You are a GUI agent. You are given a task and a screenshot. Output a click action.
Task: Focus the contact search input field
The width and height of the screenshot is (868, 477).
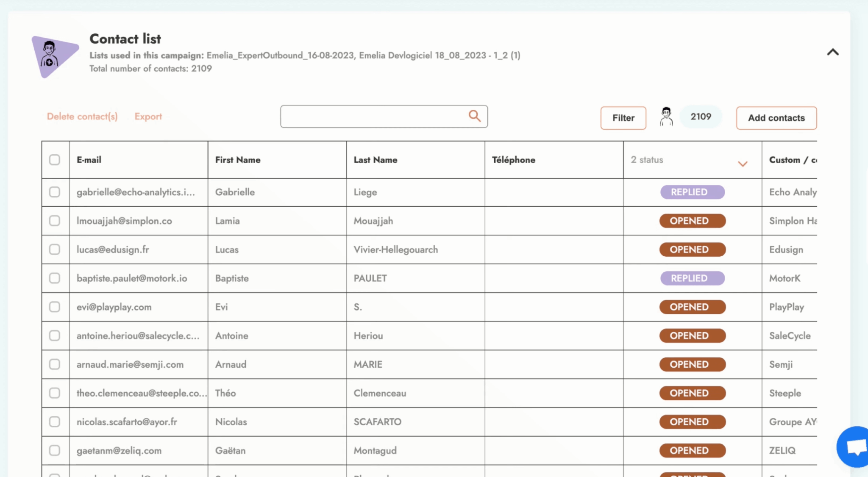(x=373, y=116)
